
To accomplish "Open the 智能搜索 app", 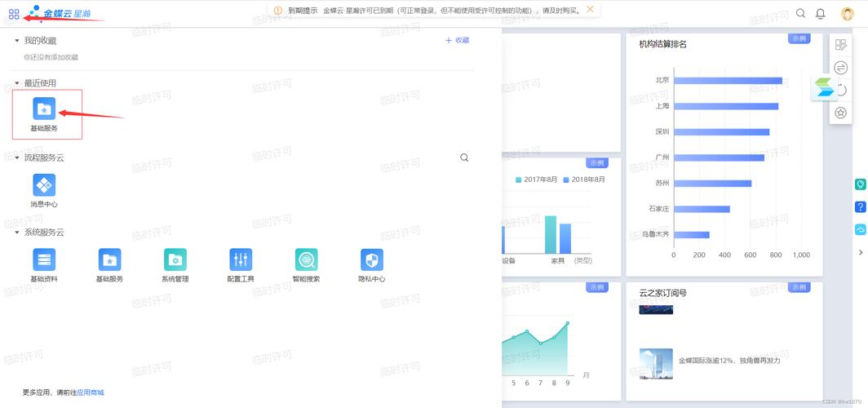I will [x=306, y=266].
